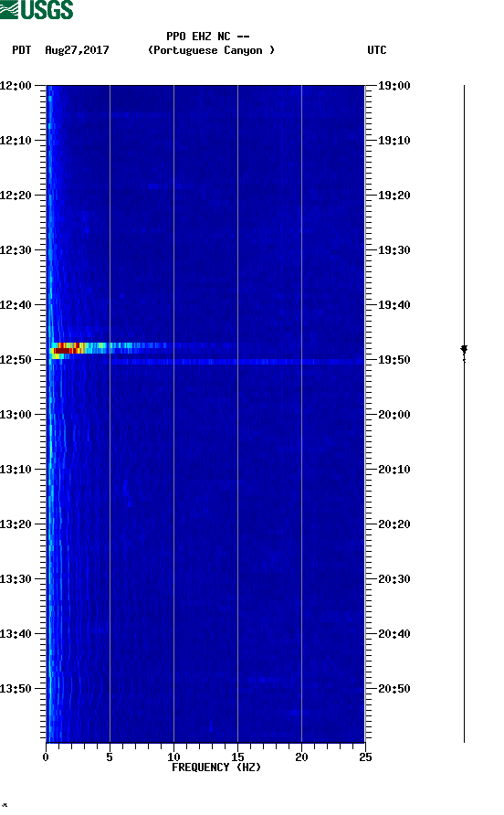Click the '19:40' UTC time label

pos(394,305)
